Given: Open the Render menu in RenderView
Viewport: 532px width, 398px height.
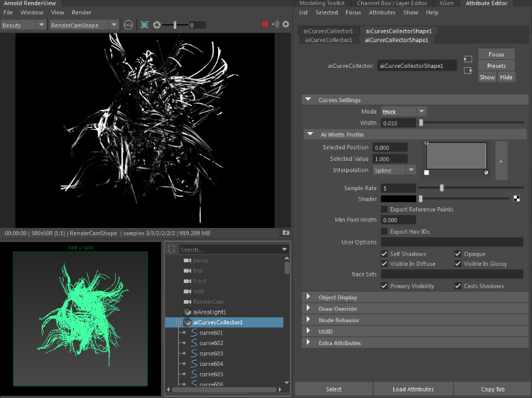Looking at the screenshot, I should [82, 13].
